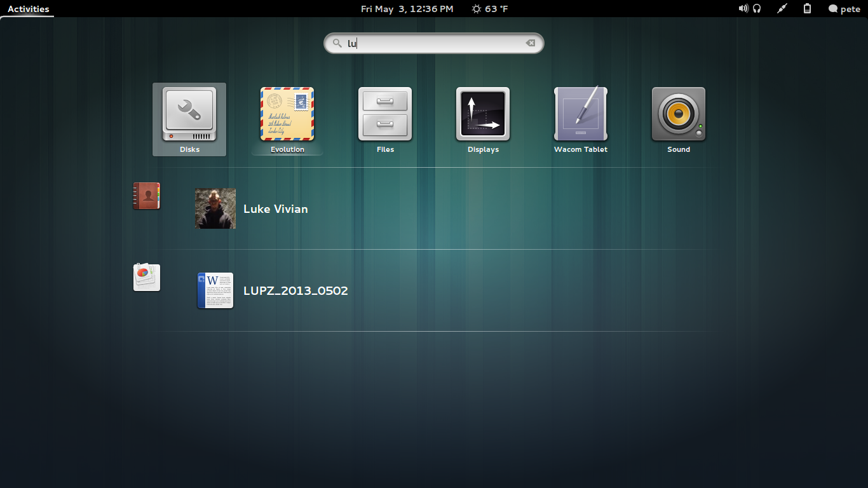The width and height of the screenshot is (868, 488).
Task: Open the date and time calendar menu
Action: click(x=407, y=9)
